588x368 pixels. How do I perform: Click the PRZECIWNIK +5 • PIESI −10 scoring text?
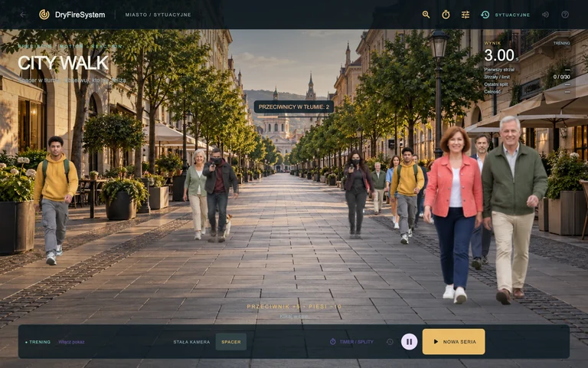click(x=294, y=307)
